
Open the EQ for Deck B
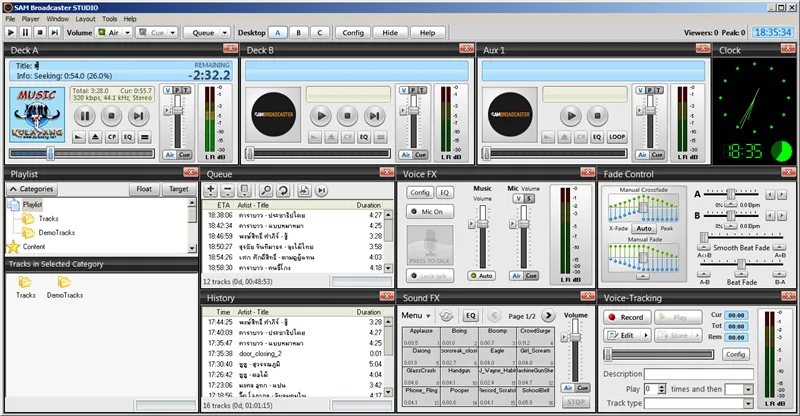(x=364, y=137)
